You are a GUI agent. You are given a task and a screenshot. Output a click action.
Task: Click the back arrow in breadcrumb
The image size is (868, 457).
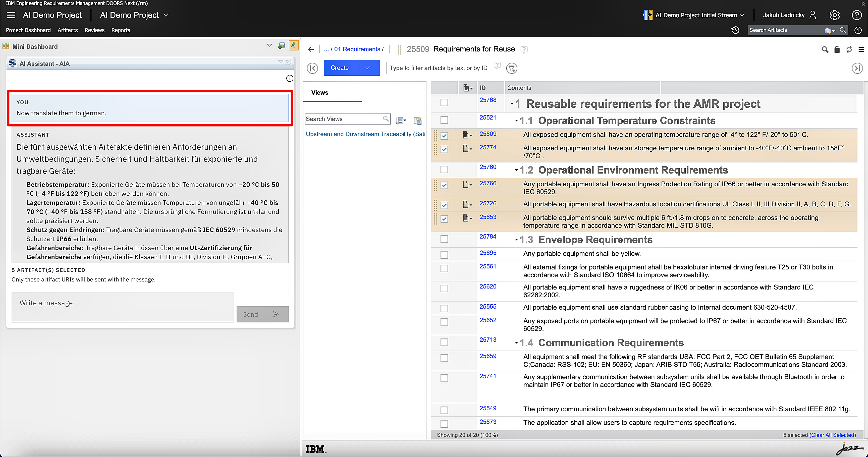click(x=311, y=49)
